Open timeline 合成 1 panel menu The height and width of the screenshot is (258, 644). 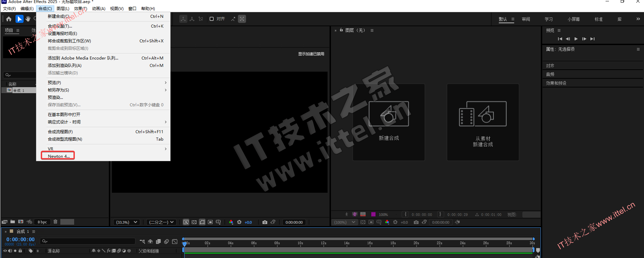point(34,231)
